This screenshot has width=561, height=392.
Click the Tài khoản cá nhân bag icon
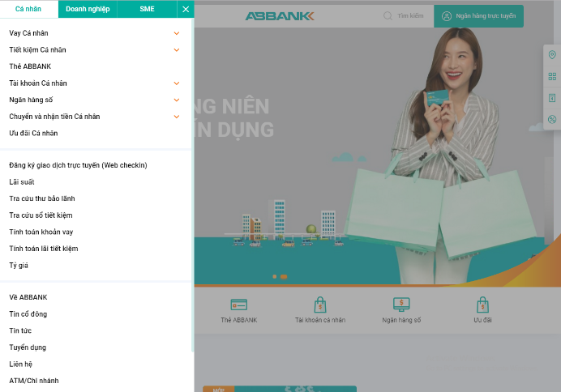pos(320,305)
